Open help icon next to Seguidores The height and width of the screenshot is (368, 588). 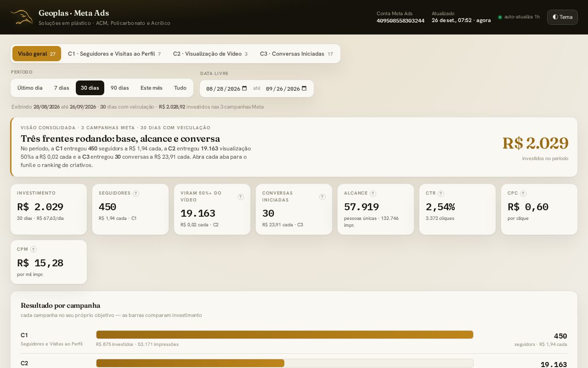click(136, 194)
